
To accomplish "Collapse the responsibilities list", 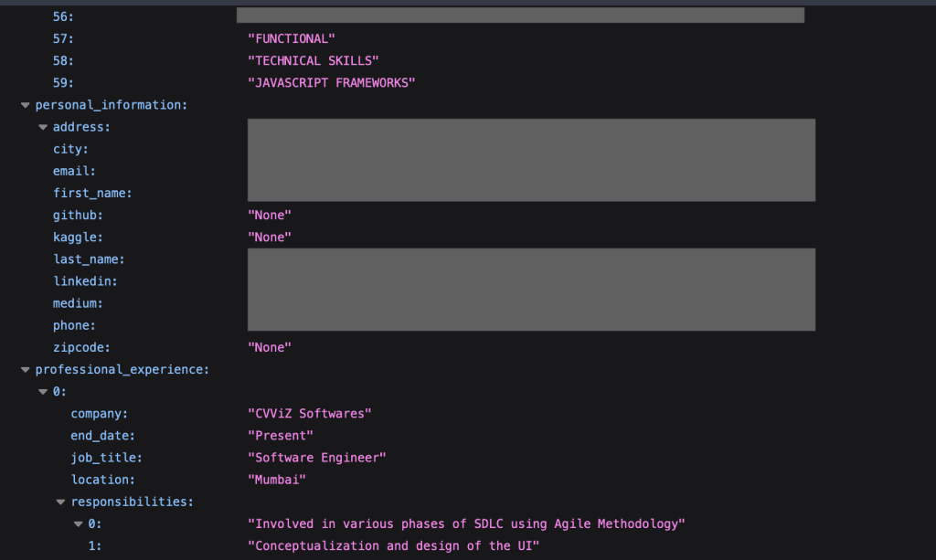I will [x=60, y=501].
